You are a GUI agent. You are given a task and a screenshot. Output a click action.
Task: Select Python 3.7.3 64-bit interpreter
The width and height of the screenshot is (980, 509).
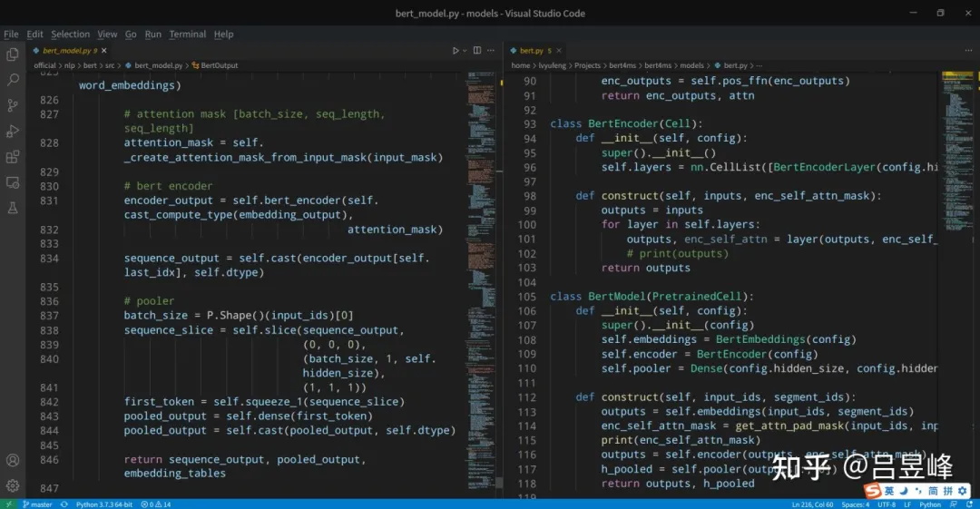click(103, 504)
